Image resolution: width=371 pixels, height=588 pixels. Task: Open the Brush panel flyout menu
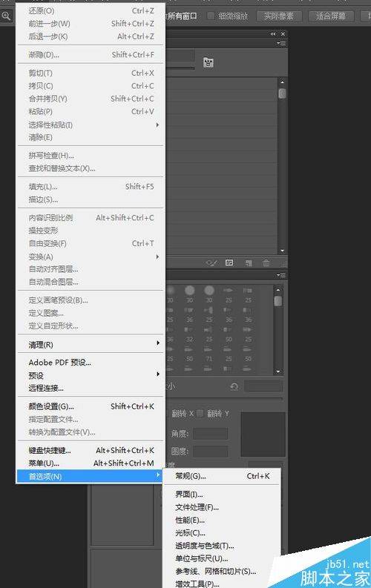[281, 275]
